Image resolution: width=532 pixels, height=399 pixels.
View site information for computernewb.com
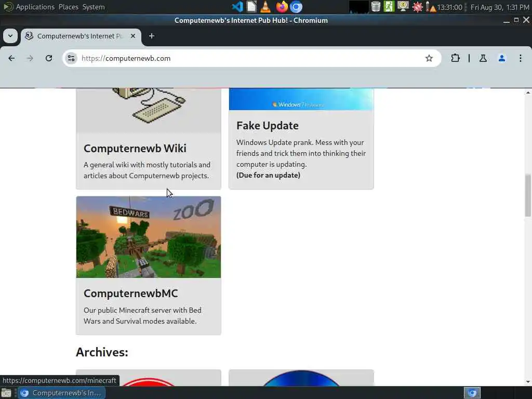coord(71,58)
